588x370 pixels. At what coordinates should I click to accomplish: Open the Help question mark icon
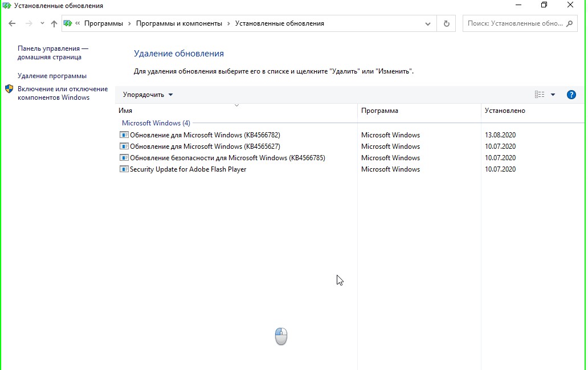(571, 95)
